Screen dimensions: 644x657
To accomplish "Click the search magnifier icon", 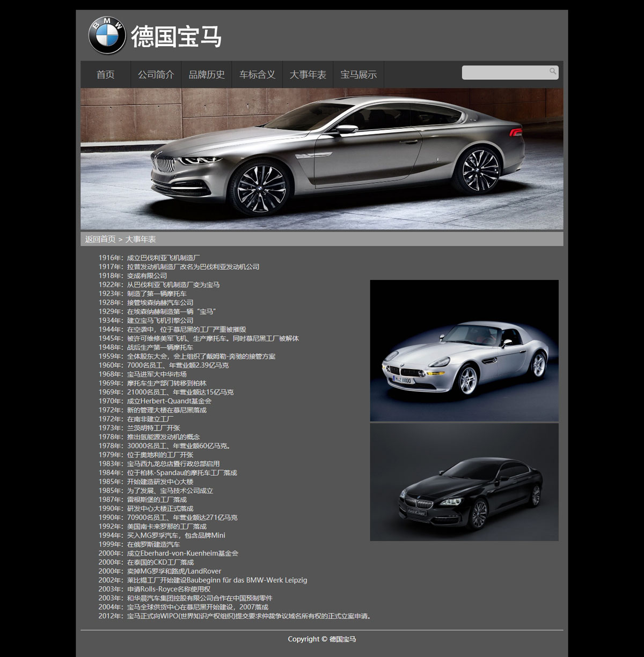I will 553,71.
